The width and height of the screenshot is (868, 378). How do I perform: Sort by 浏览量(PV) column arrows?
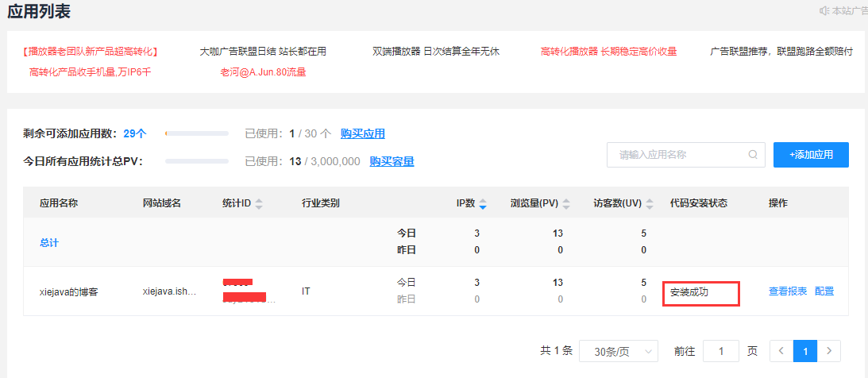(565, 204)
